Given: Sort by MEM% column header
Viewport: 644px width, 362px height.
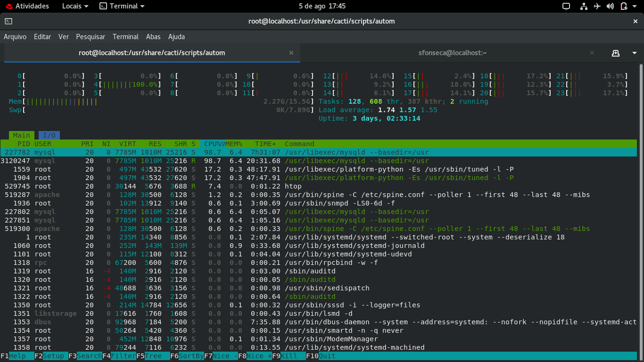Looking at the screenshot, I should click(234, 144).
